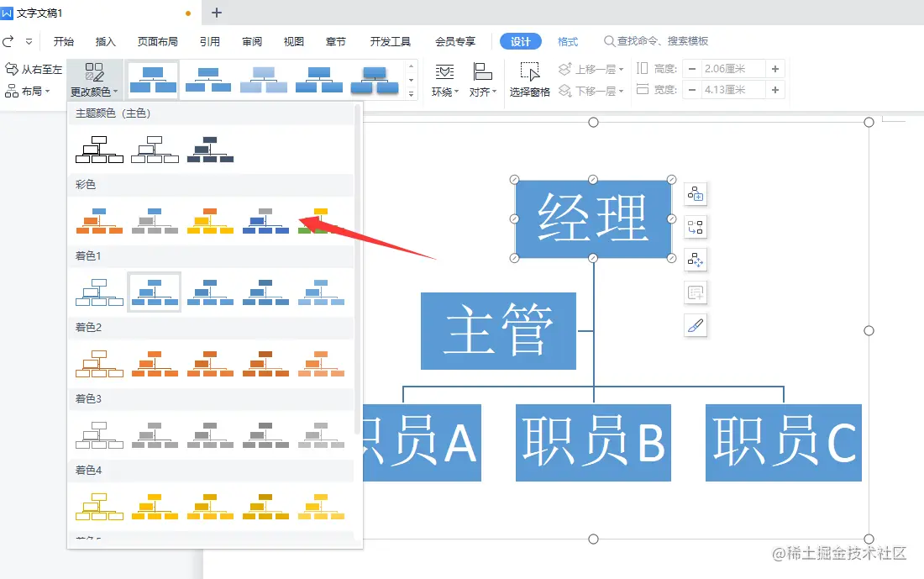
Task: Open the 环绕 text wrap dropdown
Action: [x=444, y=80]
